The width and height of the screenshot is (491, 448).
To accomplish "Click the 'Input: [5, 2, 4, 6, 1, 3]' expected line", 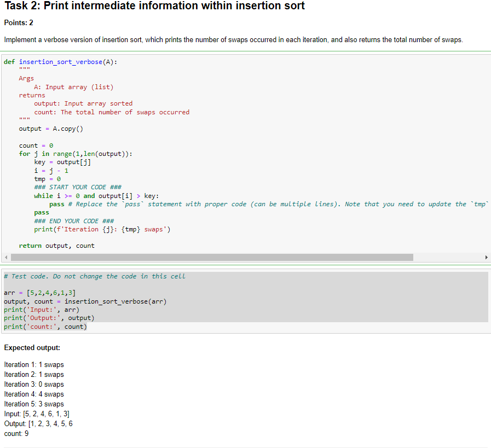I will (x=37, y=414).
